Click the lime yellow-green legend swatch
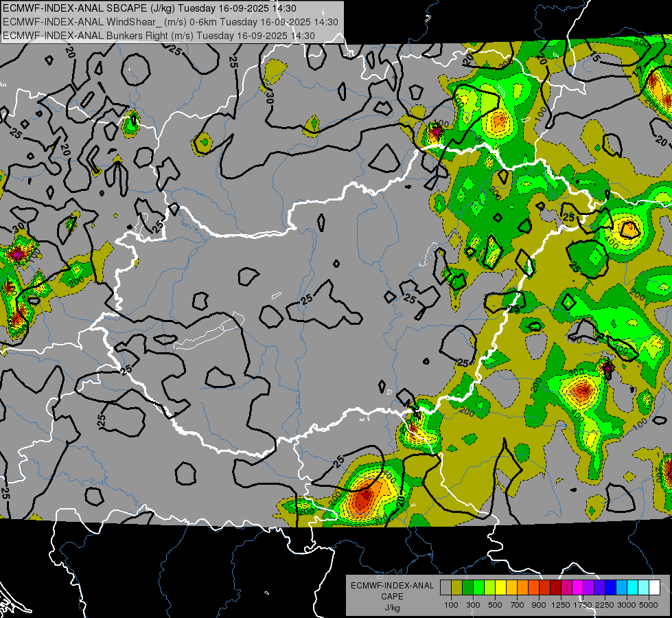The width and height of the screenshot is (672, 618). (490, 588)
